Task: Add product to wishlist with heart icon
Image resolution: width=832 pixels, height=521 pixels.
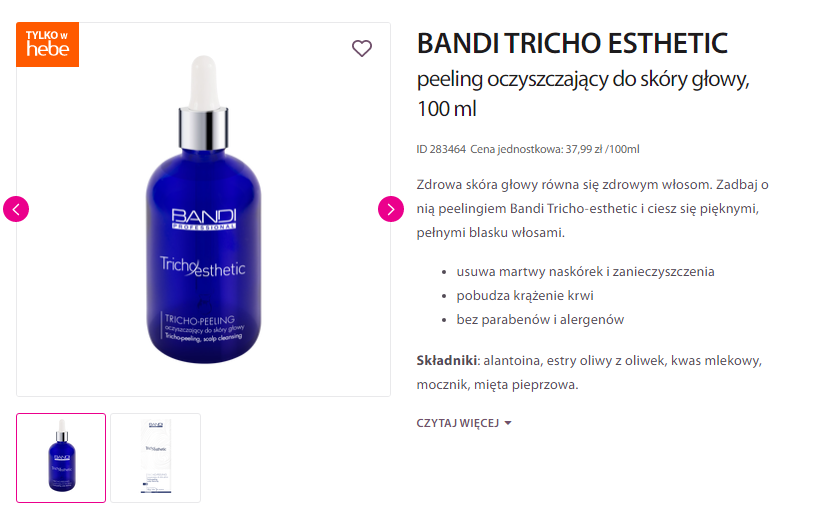Action: (x=362, y=48)
